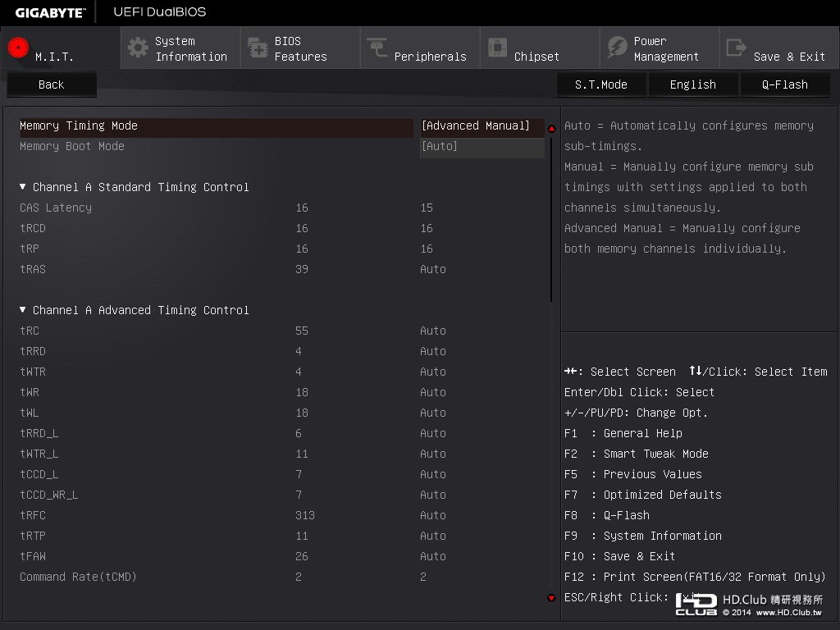The image size is (840, 630).
Task: Select the tRRD_L Auto setting
Action: pyautogui.click(x=433, y=433)
